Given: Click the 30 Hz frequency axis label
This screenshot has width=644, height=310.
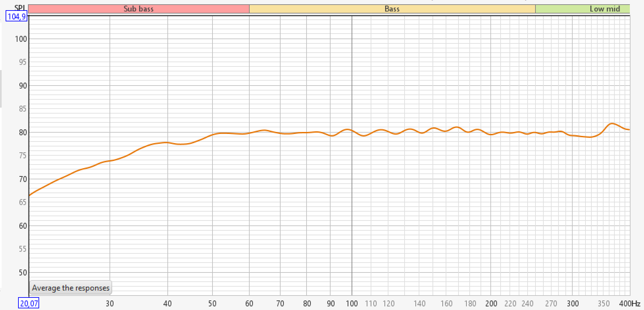Looking at the screenshot, I should tap(110, 303).
